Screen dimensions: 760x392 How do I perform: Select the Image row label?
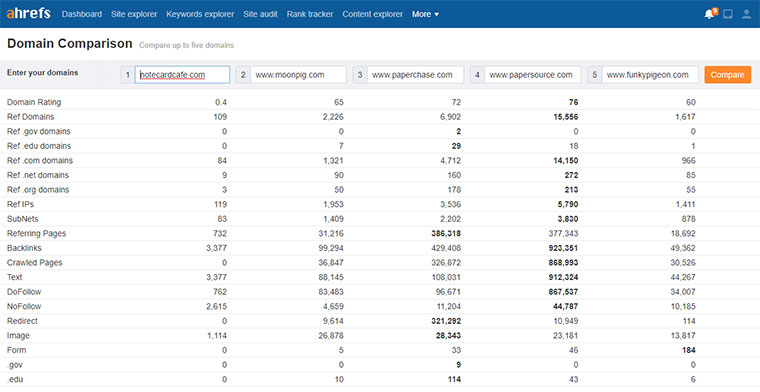[18, 335]
